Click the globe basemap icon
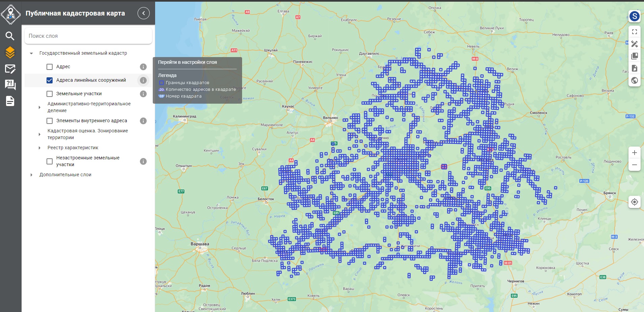644x312 pixels. [634, 80]
